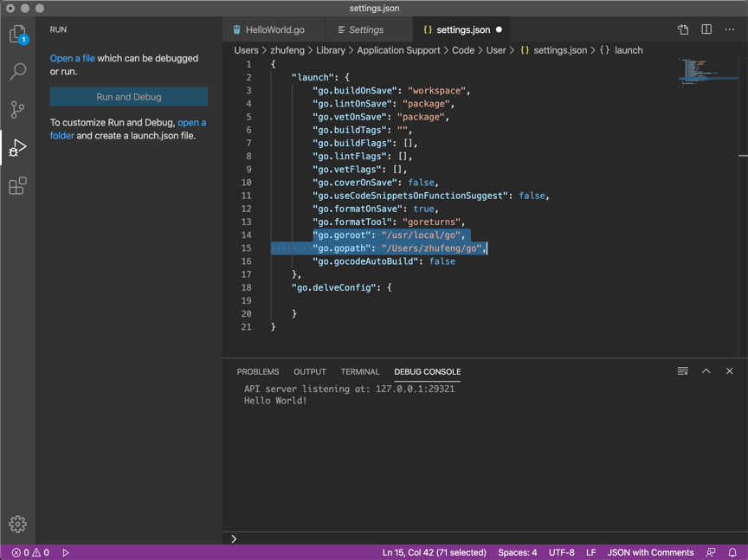Viewport: 748px width, 560px height.
Task: Click line number 18 in gutter
Action: (x=246, y=287)
